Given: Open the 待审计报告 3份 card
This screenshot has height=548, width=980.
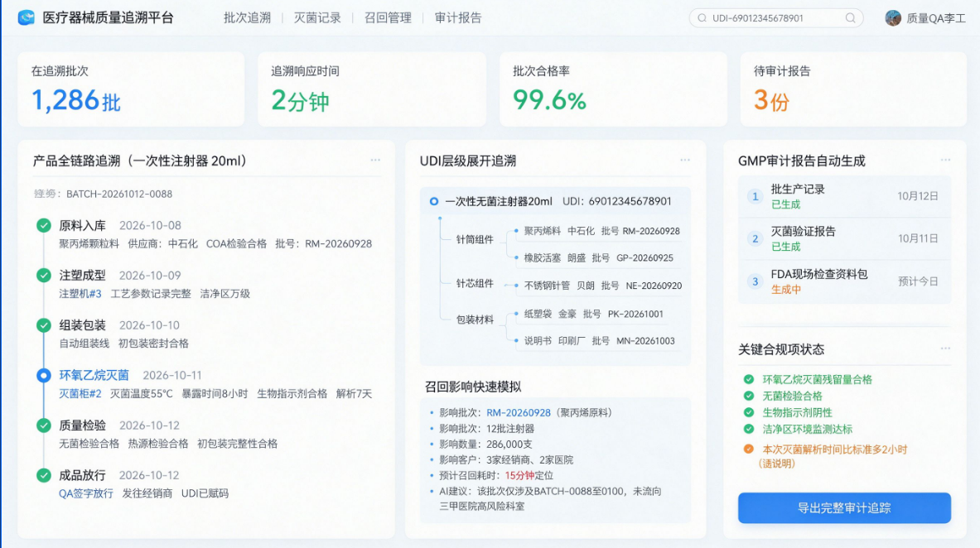Looking at the screenshot, I should (853, 89).
